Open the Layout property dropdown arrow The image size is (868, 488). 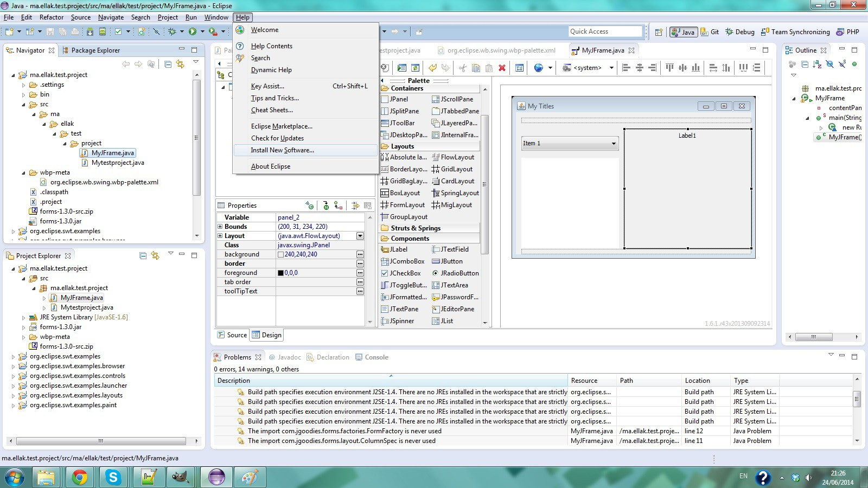pos(360,236)
